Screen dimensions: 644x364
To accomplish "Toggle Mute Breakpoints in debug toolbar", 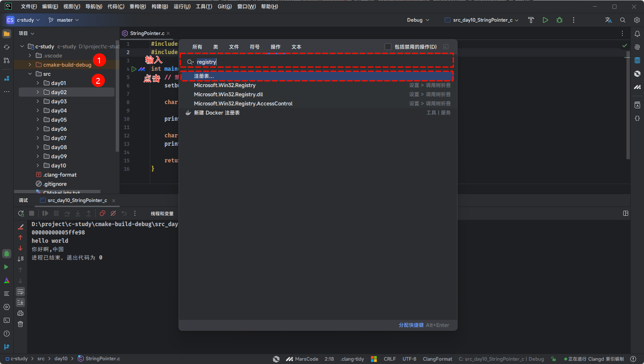I will pos(113,213).
